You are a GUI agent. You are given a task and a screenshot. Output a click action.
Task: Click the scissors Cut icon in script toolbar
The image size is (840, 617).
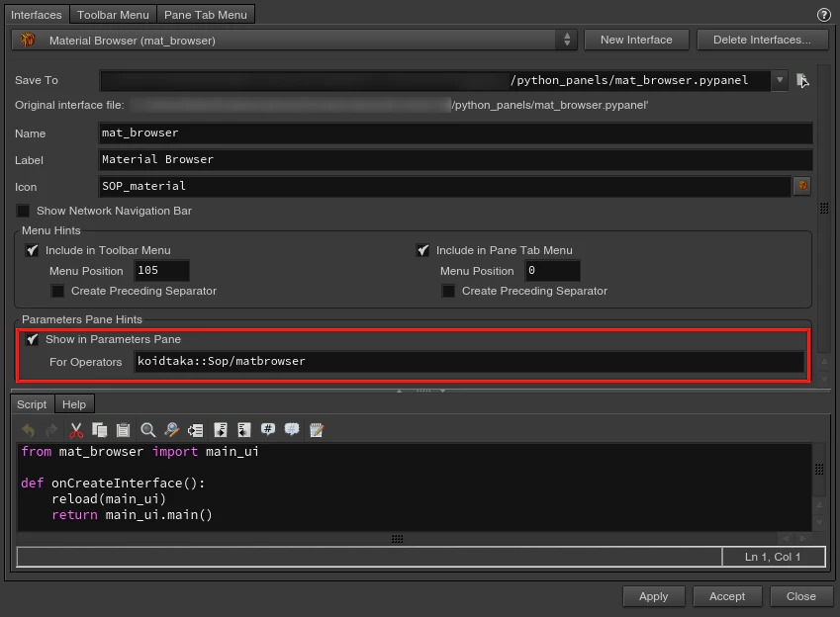pos(76,430)
